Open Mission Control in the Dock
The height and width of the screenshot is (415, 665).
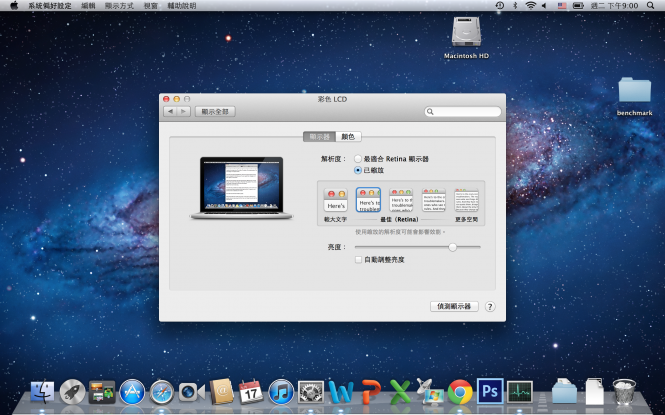point(102,391)
